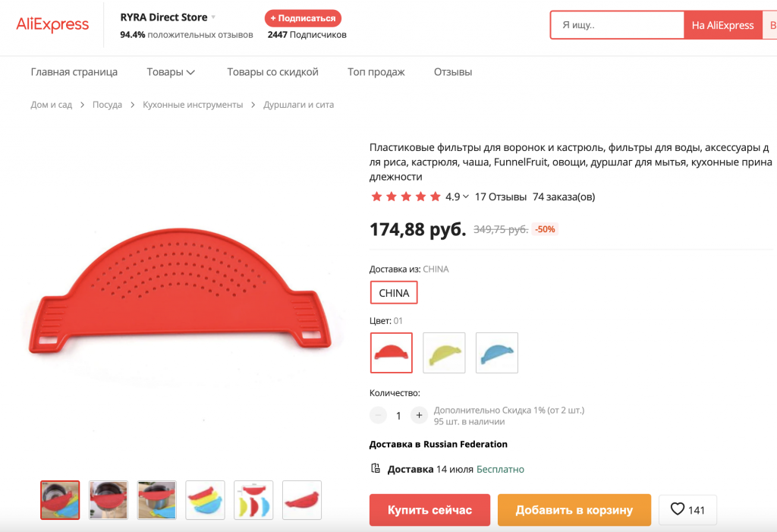Click the AliExpress logo
The image size is (777, 532).
point(52,25)
